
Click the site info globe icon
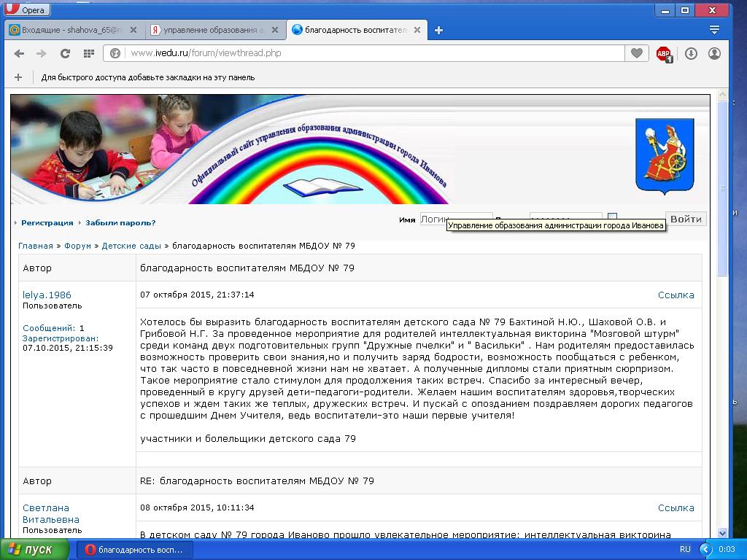(115, 53)
